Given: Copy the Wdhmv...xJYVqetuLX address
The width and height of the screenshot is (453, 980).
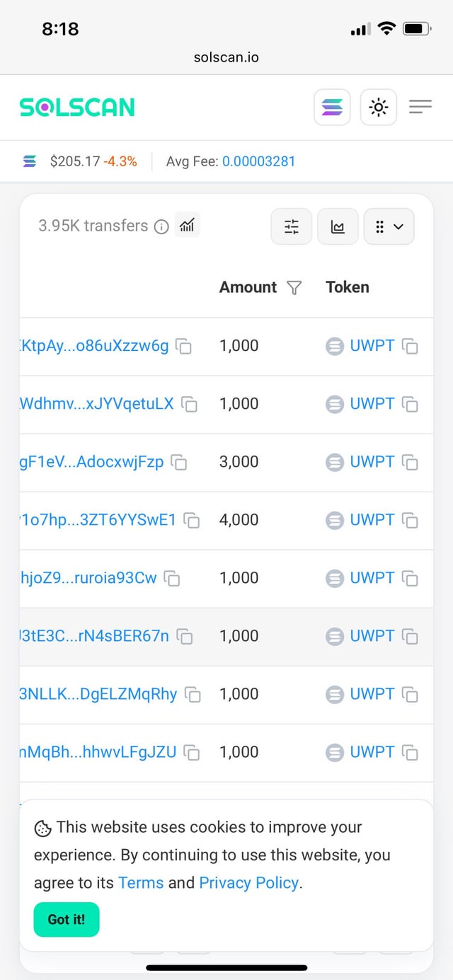Looking at the screenshot, I should tap(189, 404).
